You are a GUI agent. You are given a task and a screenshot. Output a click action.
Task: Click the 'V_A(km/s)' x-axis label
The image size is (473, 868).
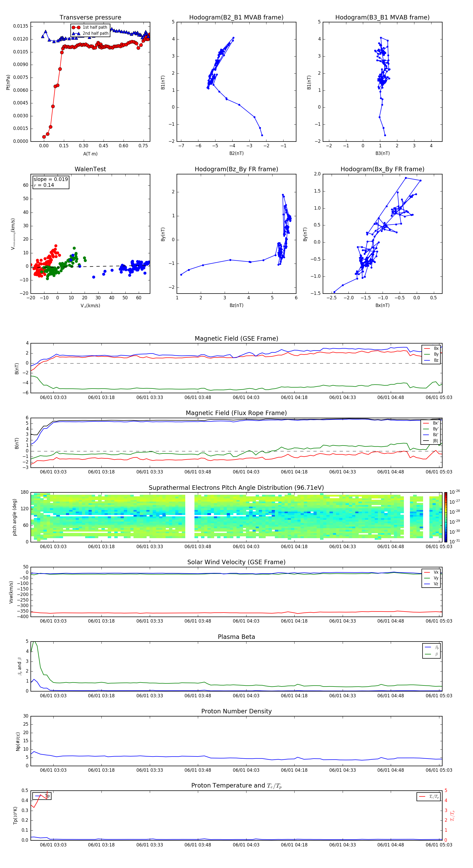90,306
